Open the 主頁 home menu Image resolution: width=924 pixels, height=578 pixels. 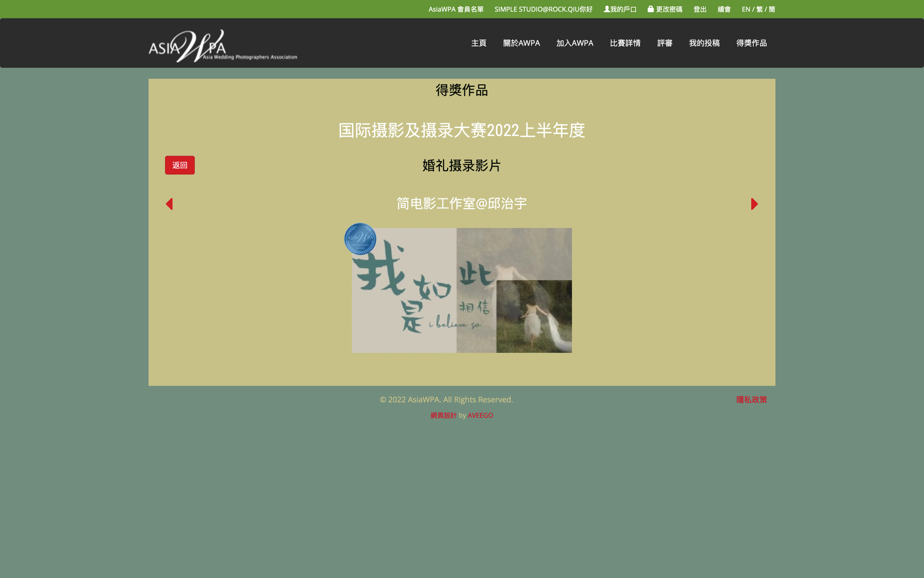479,43
